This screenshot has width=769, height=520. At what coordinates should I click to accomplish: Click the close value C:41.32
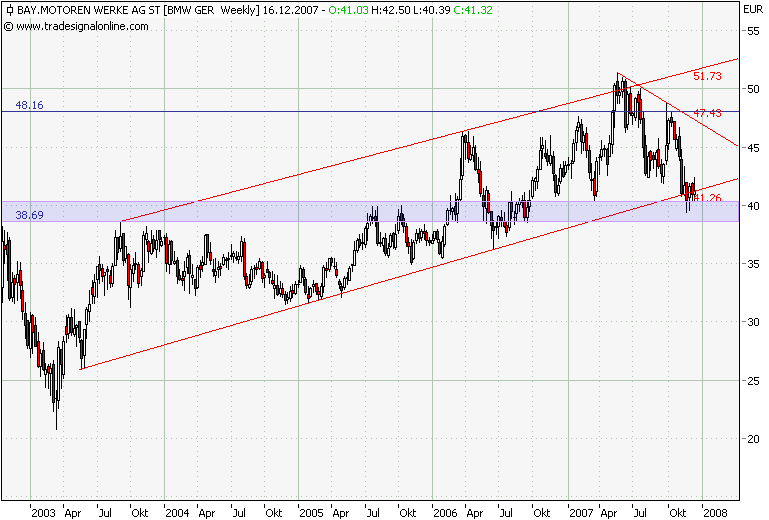pos(473,10)
